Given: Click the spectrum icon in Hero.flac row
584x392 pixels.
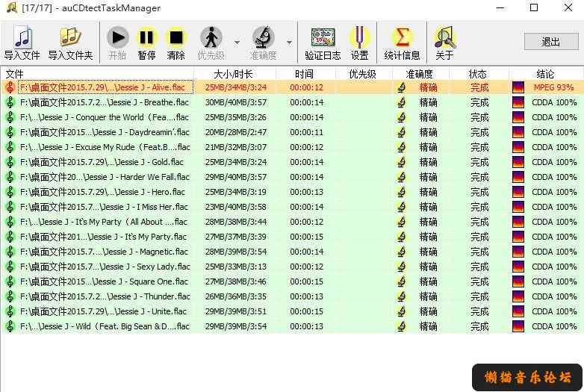Looking at the screenshot, I should point(518,192).
